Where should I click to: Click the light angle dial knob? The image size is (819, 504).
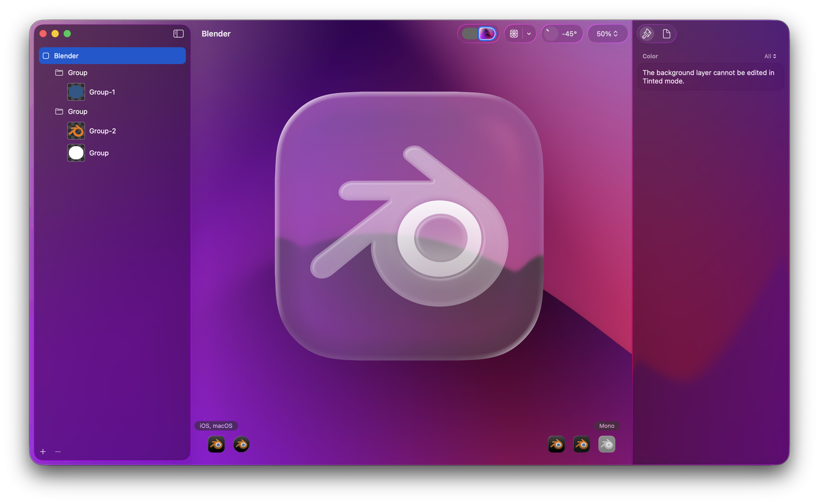pos(550,34)
